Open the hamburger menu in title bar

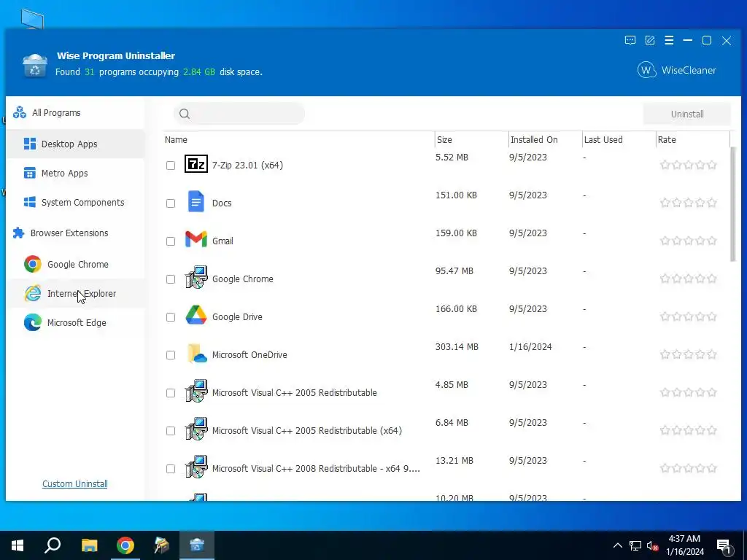pyautogui.click(x=669, y=41)
